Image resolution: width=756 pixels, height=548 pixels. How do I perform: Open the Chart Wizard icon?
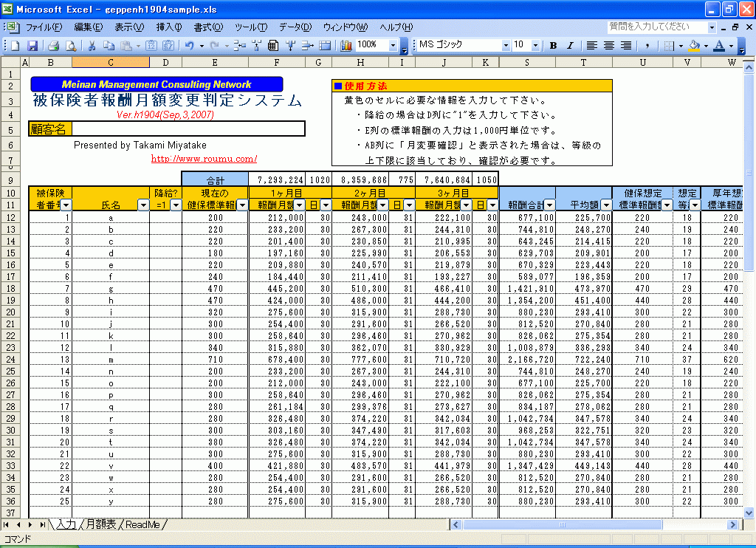(x=347, y=45)
